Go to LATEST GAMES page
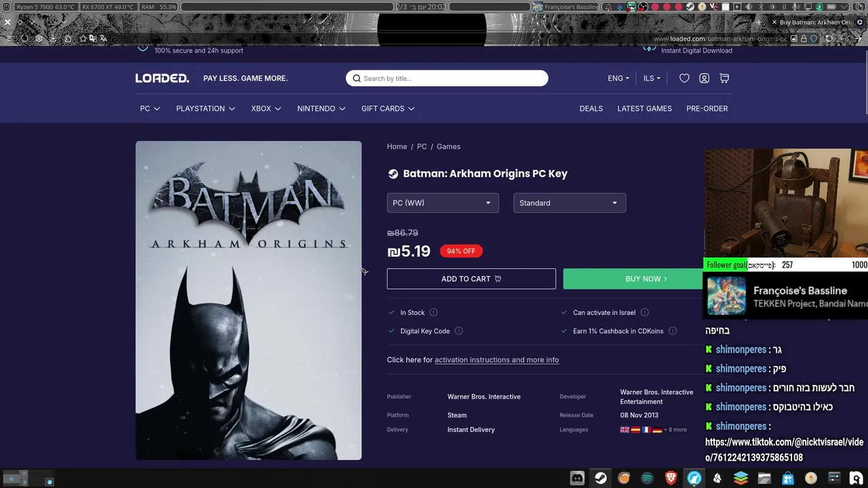Image resolution: width=868 pixels, height=488 pixels. (x=644, y=108)
